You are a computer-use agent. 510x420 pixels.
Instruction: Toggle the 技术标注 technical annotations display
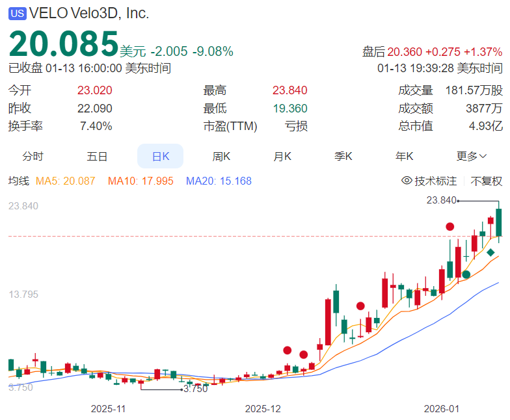(x=435, y=181)
